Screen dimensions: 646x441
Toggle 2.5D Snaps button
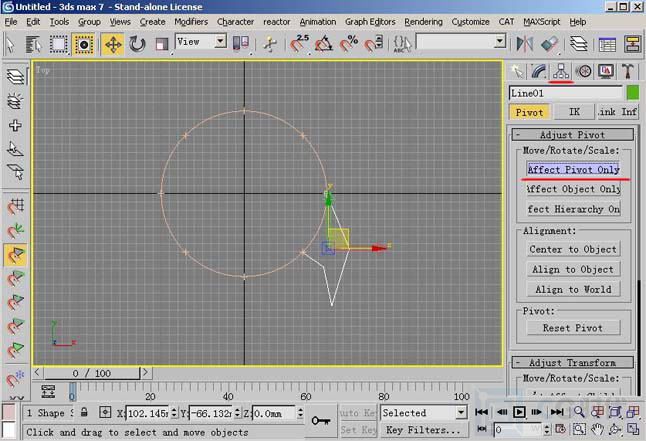(x=299, y=43)
